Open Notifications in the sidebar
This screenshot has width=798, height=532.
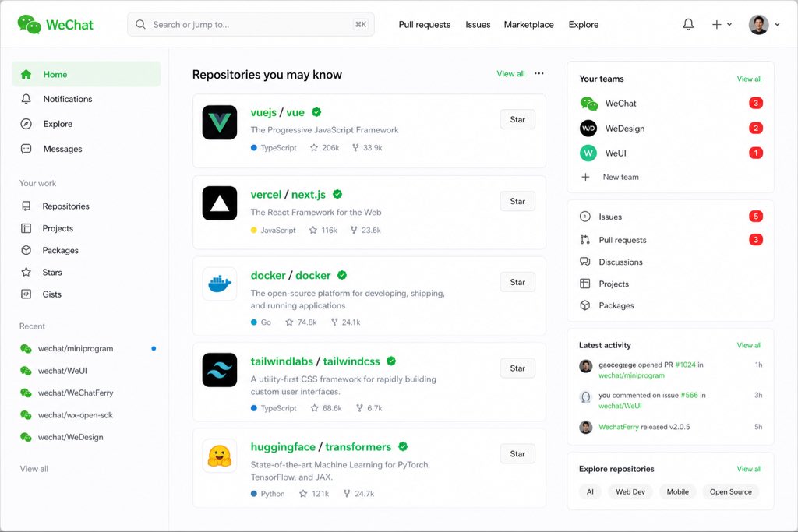tap(87, 99)
